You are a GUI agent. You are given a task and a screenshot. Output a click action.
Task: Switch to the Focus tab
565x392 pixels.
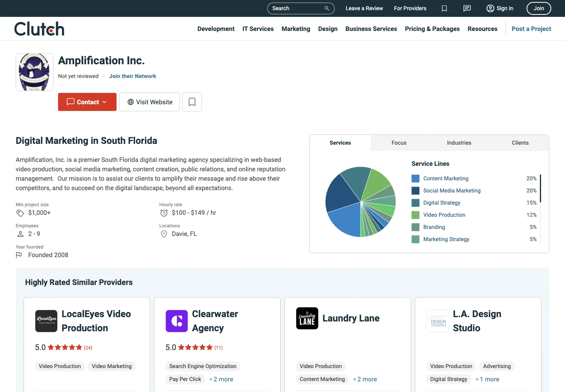399,143
